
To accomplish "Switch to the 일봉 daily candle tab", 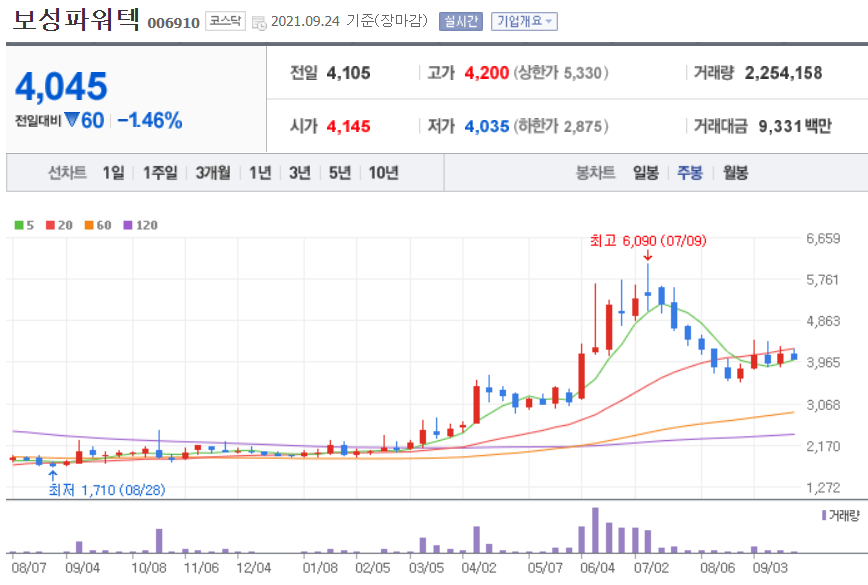I will click(x=647, y=171).
